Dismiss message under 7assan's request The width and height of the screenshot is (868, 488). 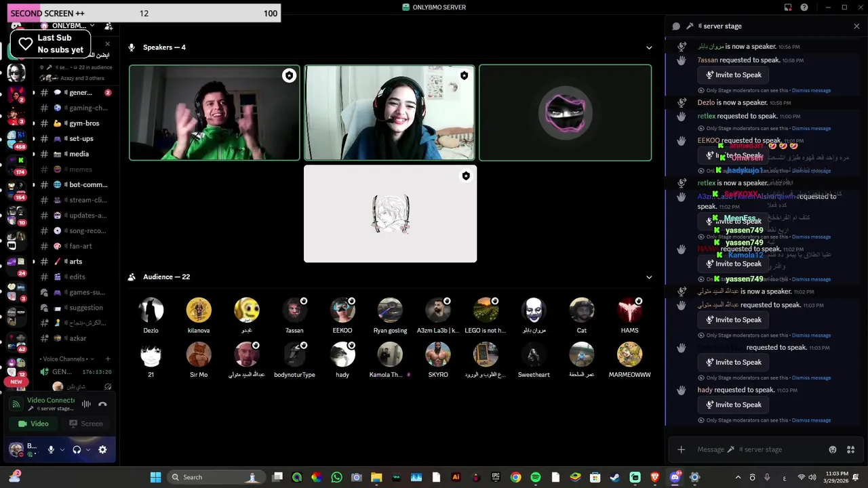[x=811, y=90]
